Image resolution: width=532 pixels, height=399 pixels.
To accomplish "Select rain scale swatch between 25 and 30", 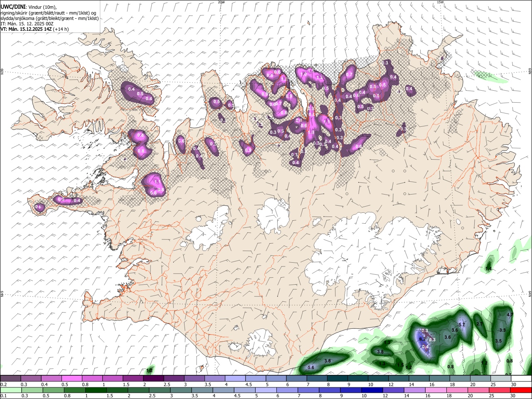I will click(x=500, y=390).
